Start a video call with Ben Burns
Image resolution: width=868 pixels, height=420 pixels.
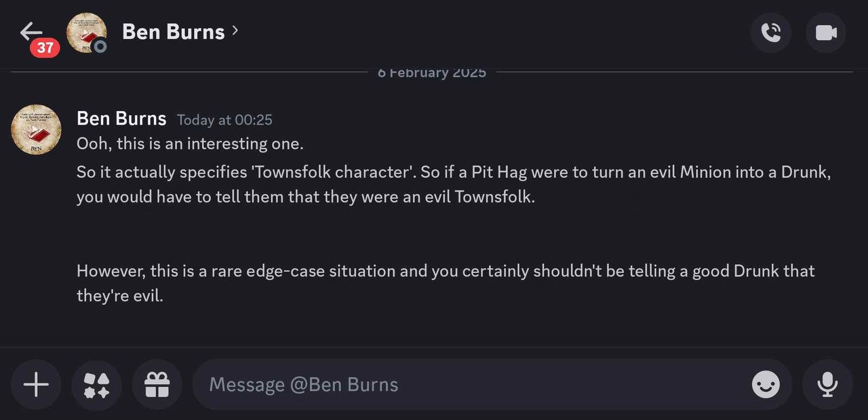pyautogui.click(x=826, y=33)
